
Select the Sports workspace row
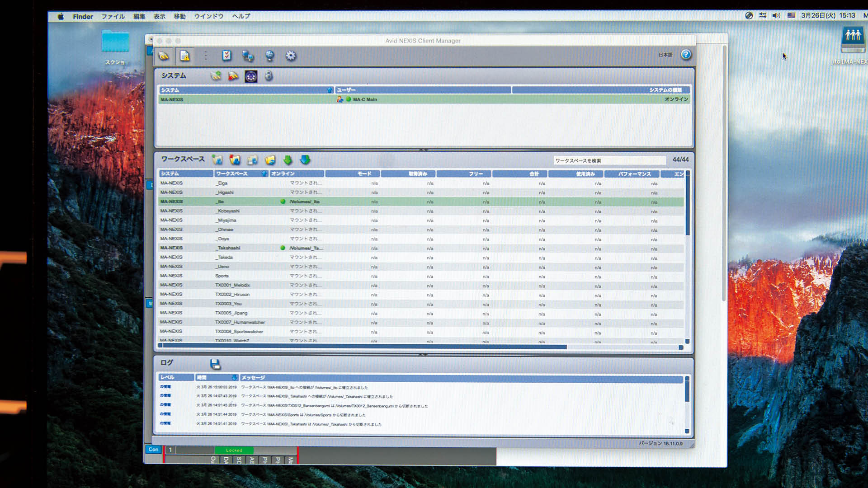coord(421,276)
